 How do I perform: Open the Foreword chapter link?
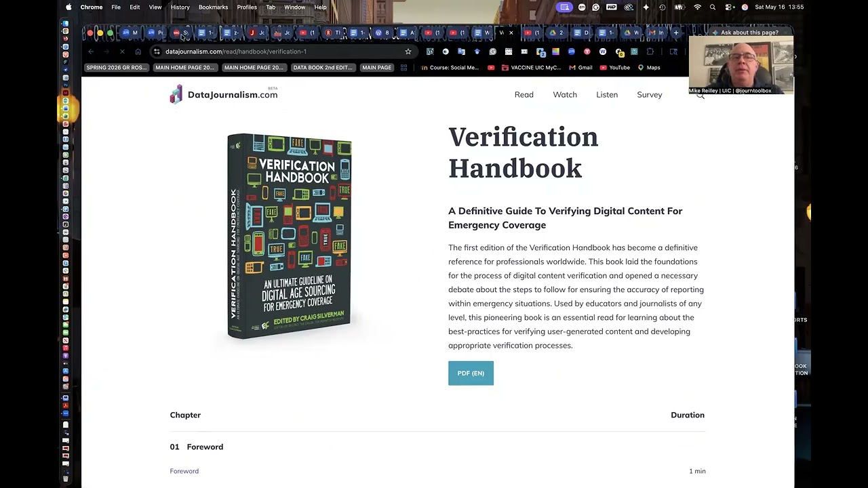[x=184, y=471]
